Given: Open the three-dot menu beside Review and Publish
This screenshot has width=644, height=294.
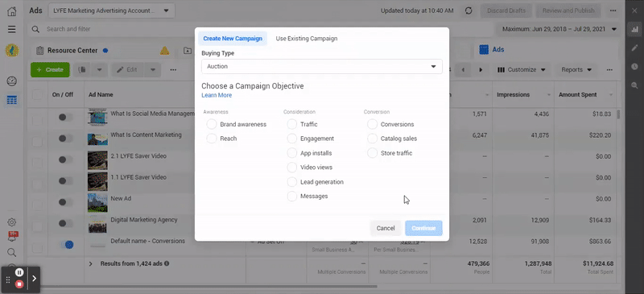Looking at the screenshot, I should [613, 10].
